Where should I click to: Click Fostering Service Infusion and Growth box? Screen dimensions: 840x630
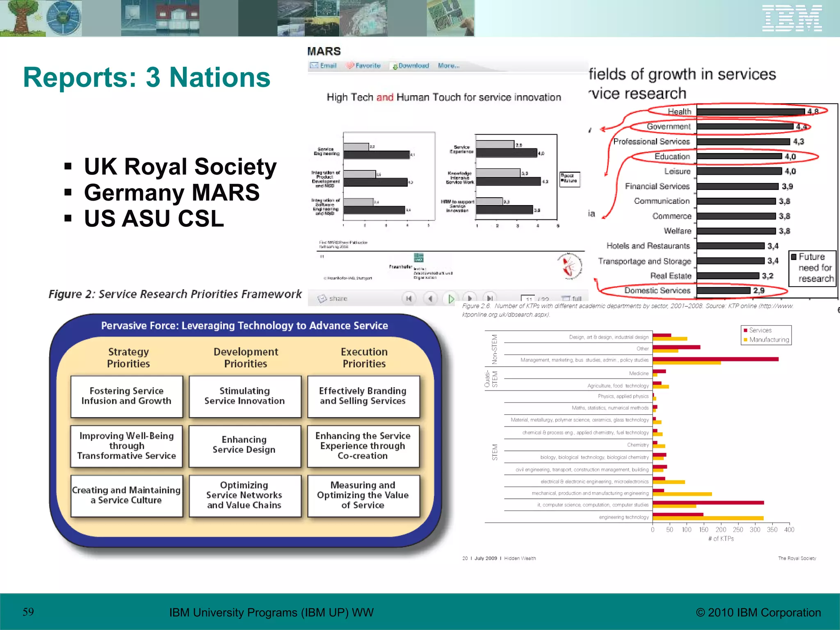click(x=127, y=396)
